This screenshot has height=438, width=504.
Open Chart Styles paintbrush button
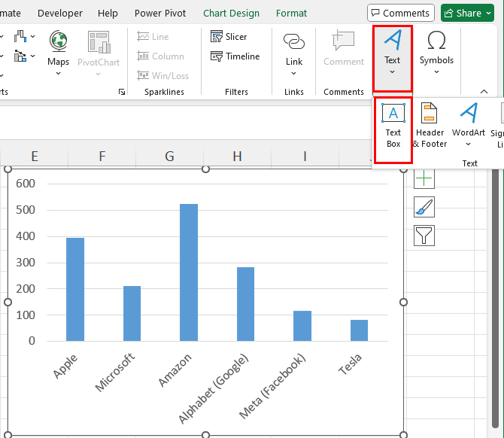(424, 207)
